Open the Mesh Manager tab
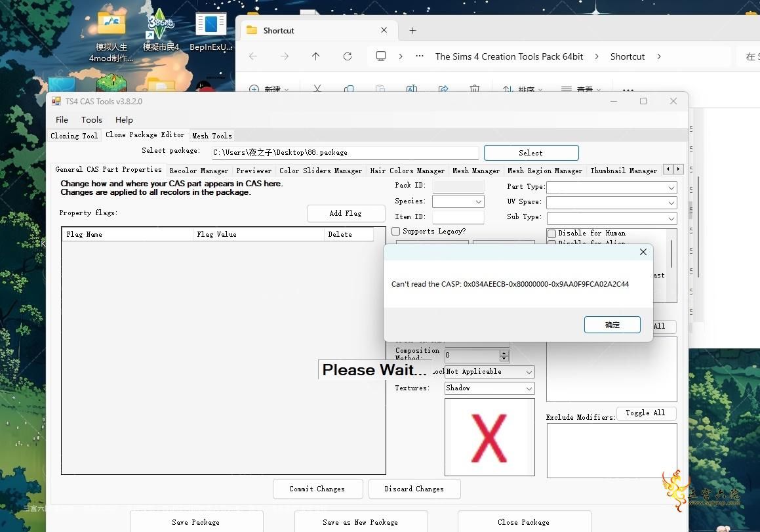 tap(476, 171)
